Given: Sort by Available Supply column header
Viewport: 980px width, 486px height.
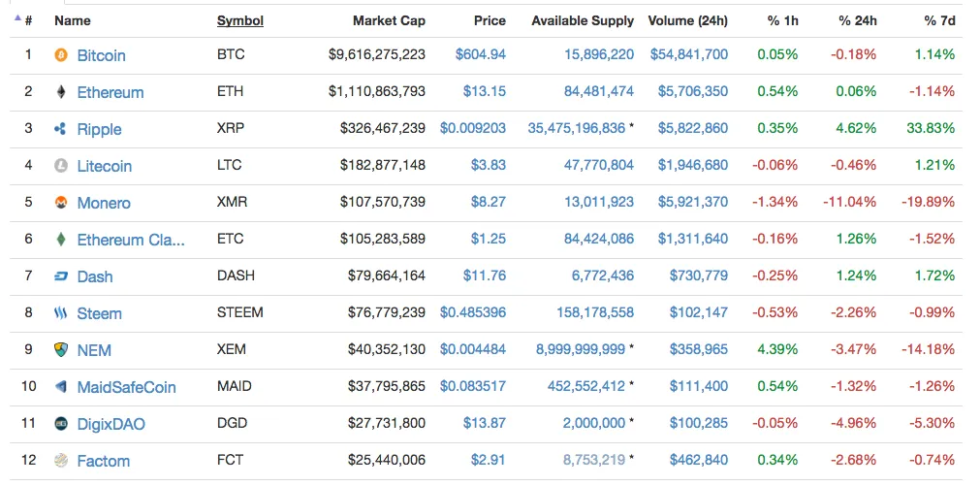Looking at the screenshot, I should tap(583, 20).
